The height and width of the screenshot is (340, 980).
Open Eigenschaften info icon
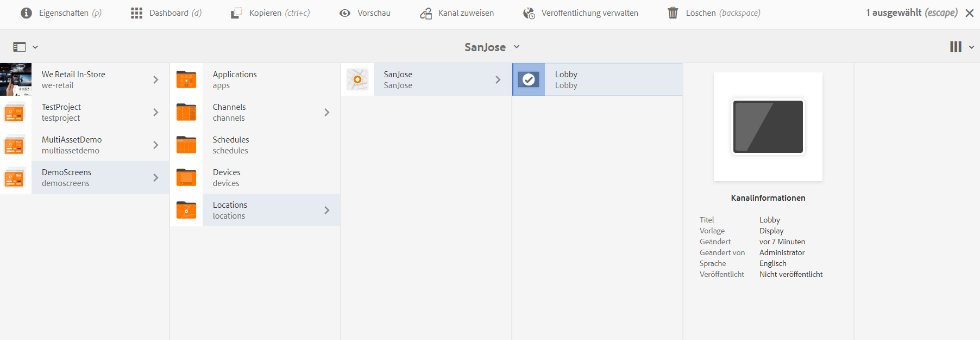tap(26, 13)
